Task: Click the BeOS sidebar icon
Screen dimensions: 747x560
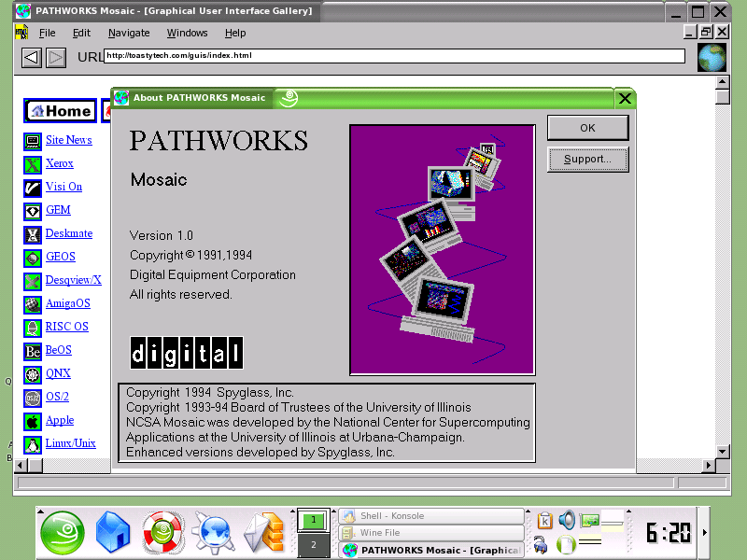Action: tap(34, 350)
